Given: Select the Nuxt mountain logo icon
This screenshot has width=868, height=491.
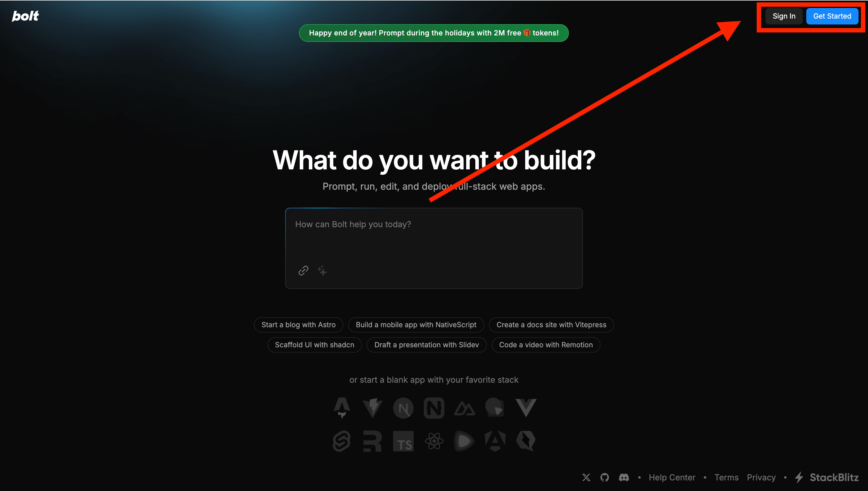Looking at the screenshot, I should [x=464, y=409].
